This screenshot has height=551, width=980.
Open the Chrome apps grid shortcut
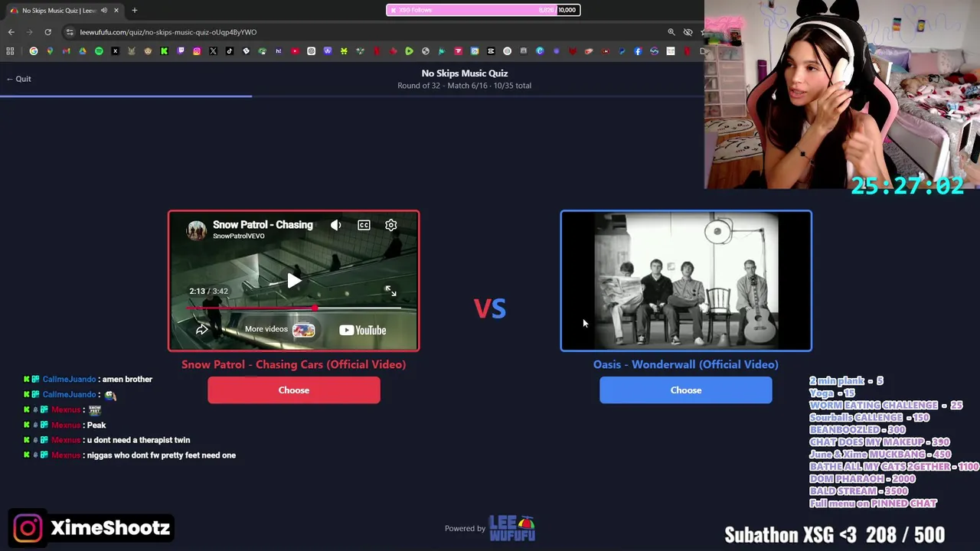coord(10,51)
